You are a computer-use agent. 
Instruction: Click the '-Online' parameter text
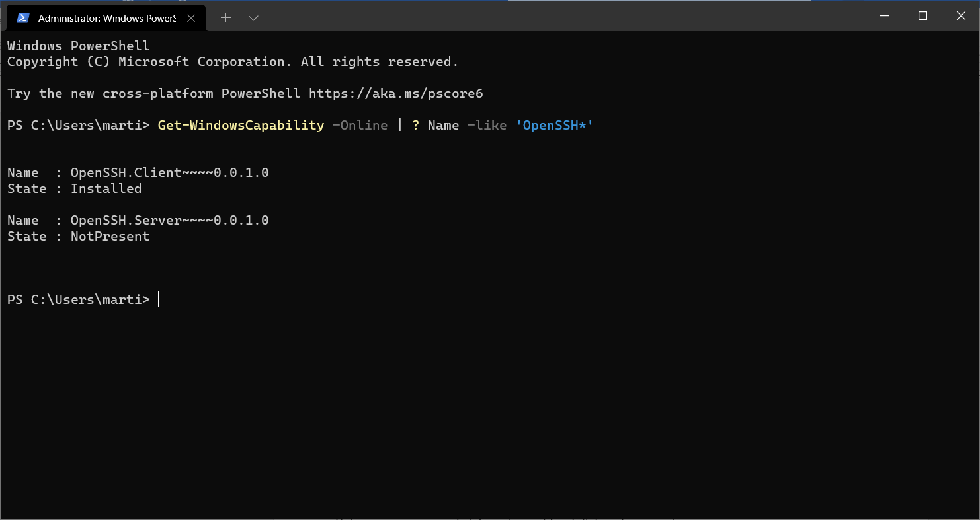[x=360, y=126]
